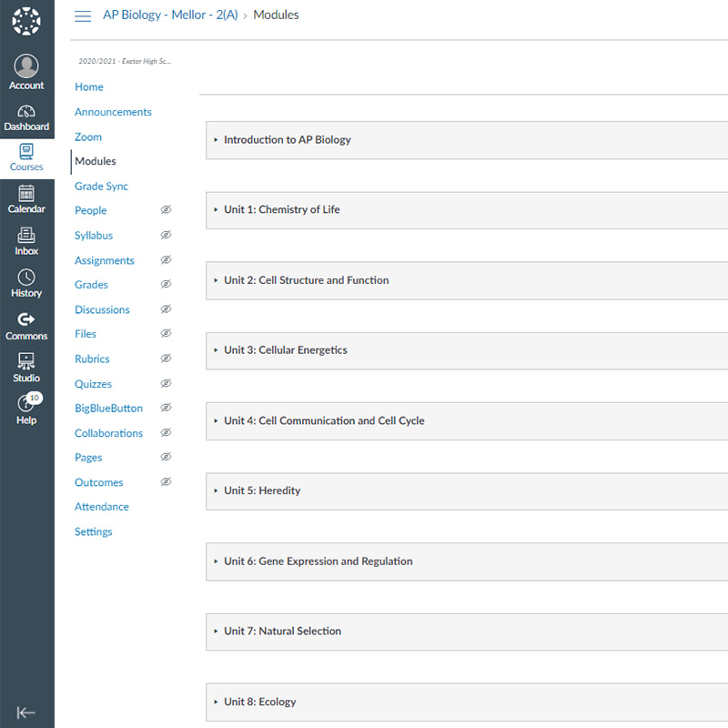Open the Help icon with badge
Image resolution: width=728 pixels, height=728 pixels.
pyautogui.click(x=26, y=404)
